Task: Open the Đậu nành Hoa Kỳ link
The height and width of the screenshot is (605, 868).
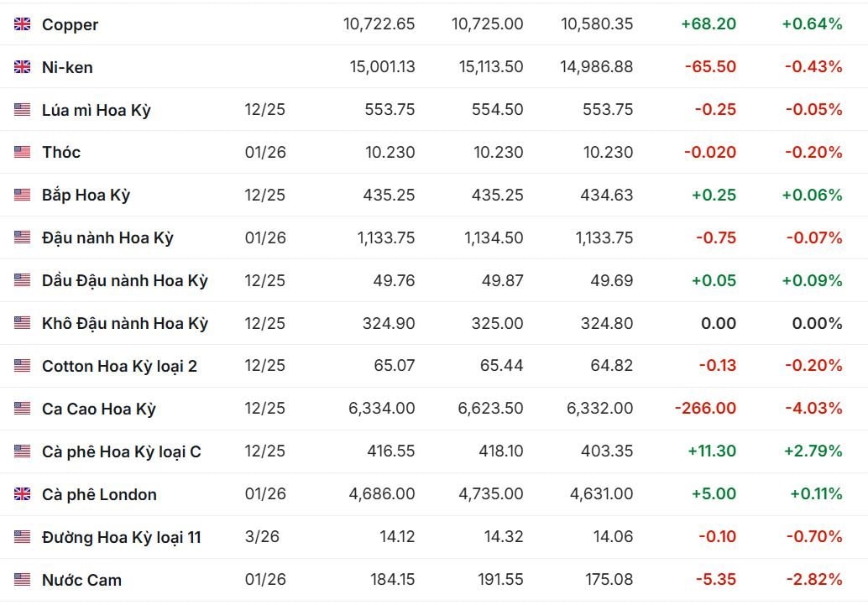Action: click(107, 237)
